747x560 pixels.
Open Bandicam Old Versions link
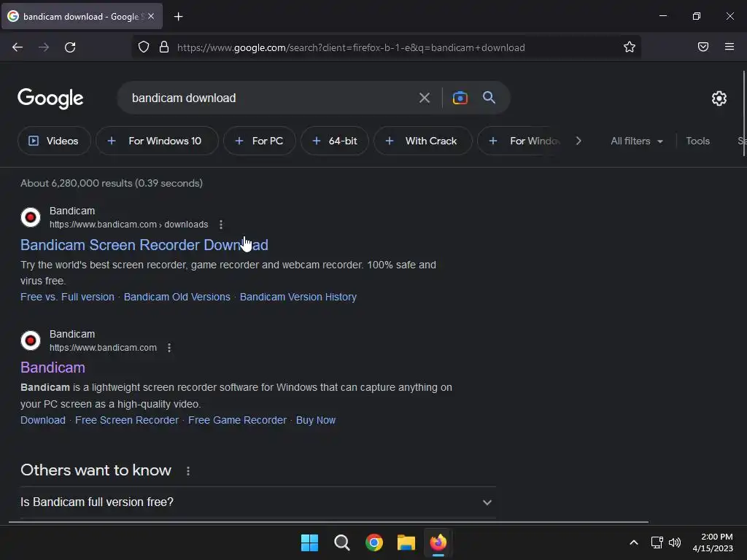tap(177, 297)
